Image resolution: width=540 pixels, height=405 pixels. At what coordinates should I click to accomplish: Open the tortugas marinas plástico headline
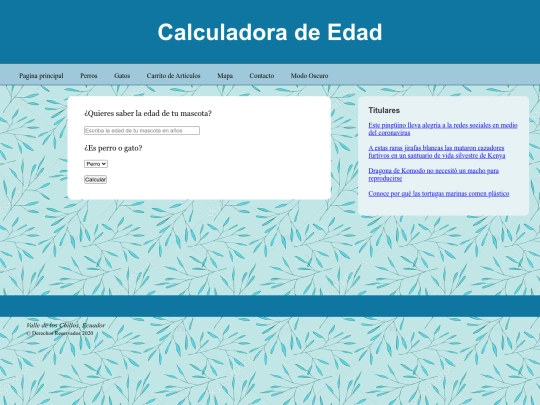click(438, 193)
